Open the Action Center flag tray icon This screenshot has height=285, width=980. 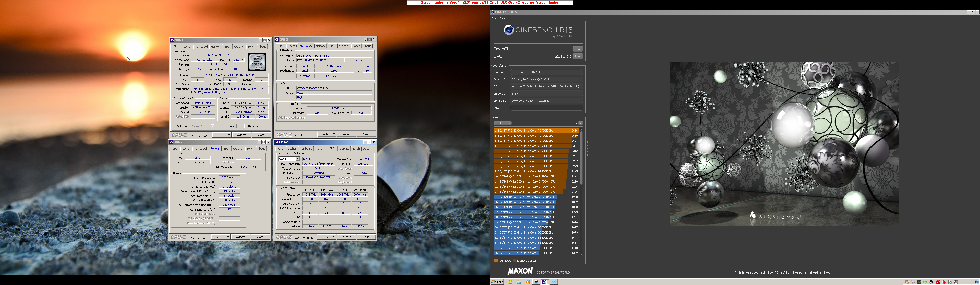[x=950, y=282]
